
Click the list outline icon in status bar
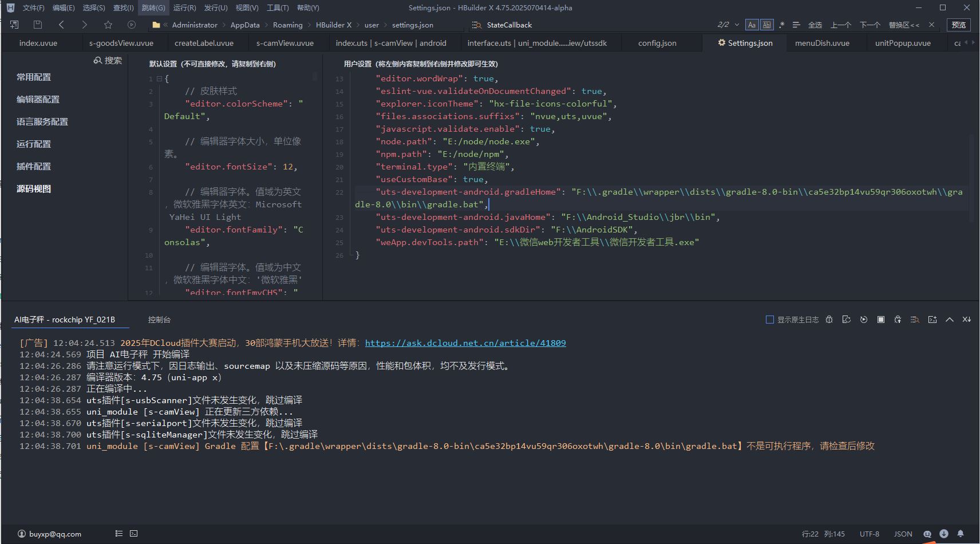[118, 533]
